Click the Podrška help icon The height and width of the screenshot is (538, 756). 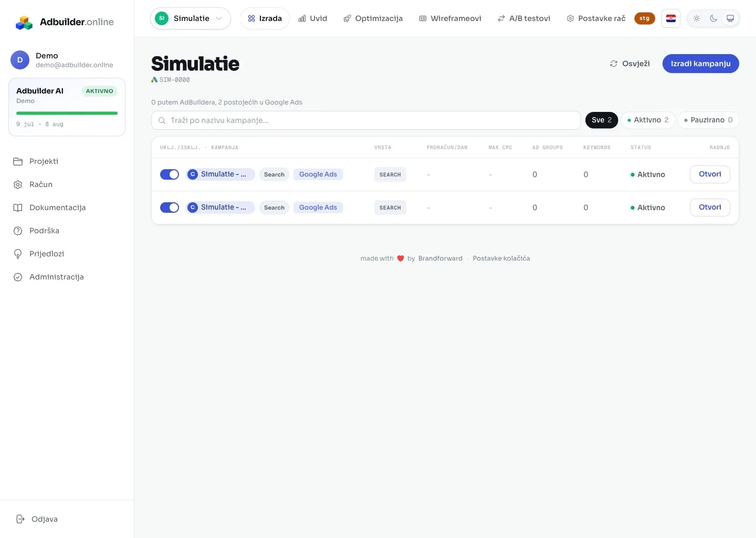(18, 231)
